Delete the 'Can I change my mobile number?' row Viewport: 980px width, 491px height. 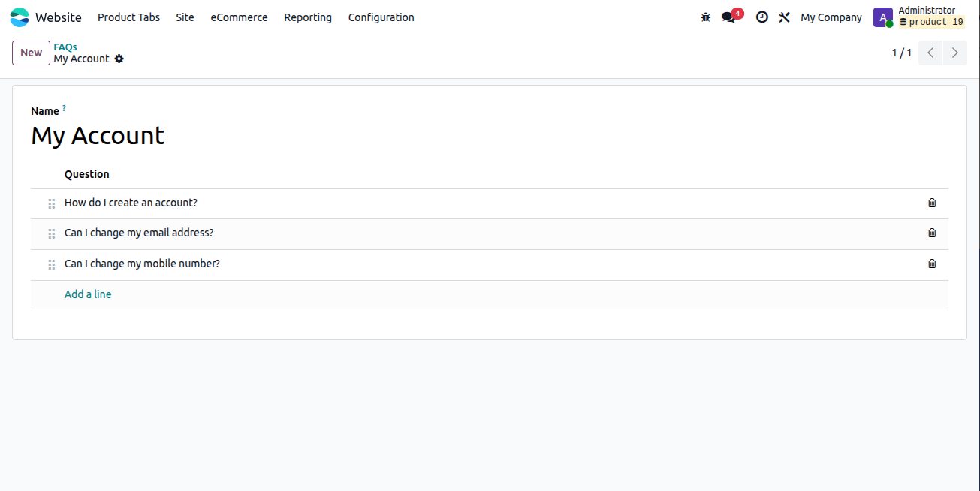[x=932, y=264]
